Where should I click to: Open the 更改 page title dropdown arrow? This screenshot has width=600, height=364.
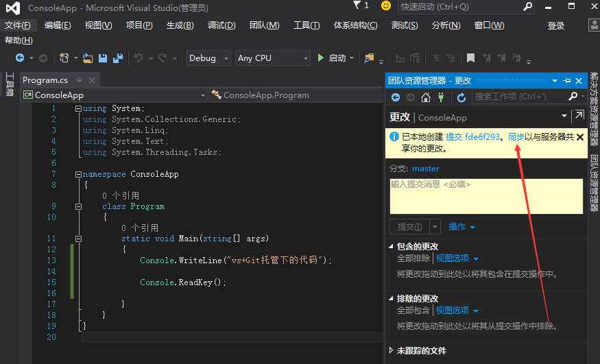(x=564, y=115)
